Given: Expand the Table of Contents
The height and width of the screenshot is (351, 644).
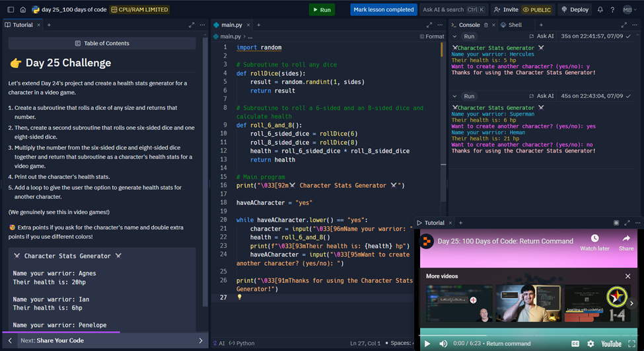Looking at the screenshot, I should point(102,43).
